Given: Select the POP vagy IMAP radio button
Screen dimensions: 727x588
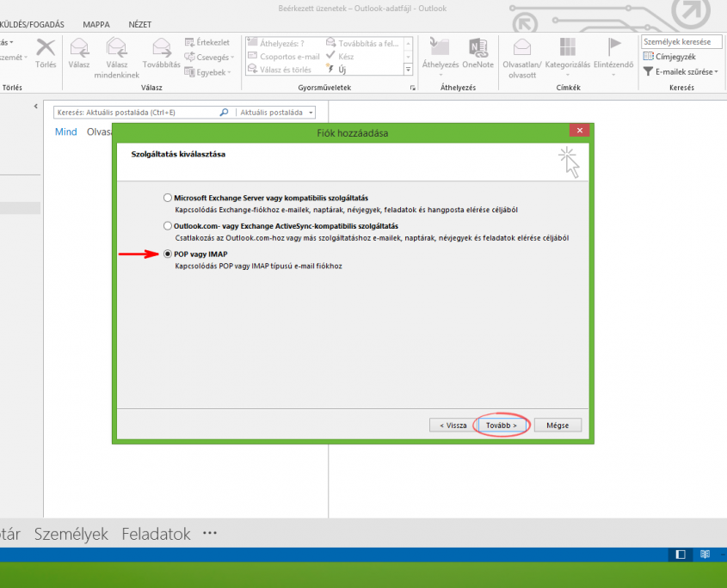Looking at the screenshot, I should 168,254.
